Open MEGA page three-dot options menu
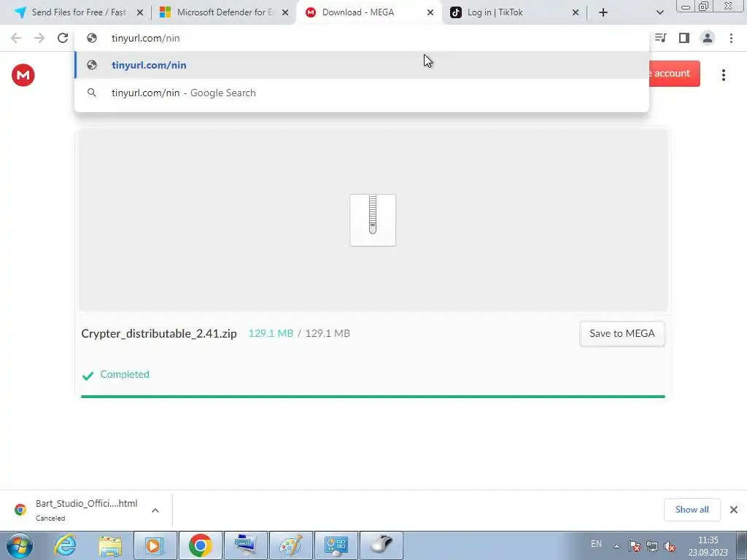 (723, 75)
